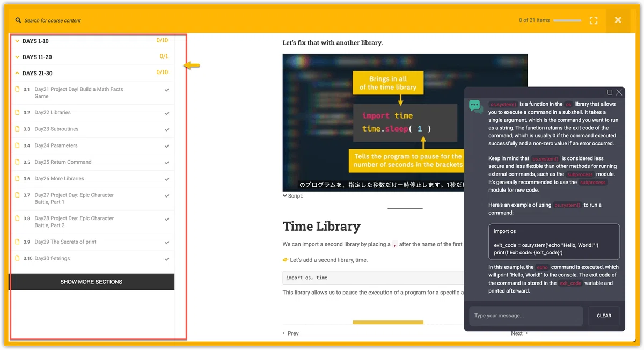Click the chat bot avatar icon
The width and height of the screenshot is (644, 350).
coord(476,106)
